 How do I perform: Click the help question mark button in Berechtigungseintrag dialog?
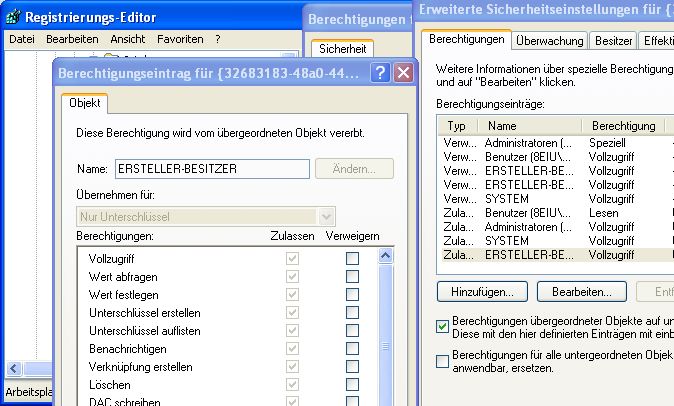pos(380,73)
